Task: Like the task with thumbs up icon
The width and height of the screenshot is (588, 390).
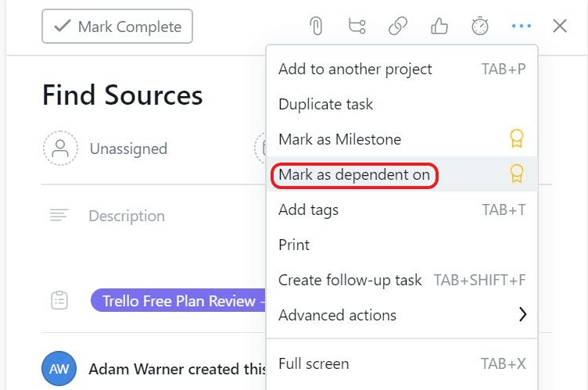Action: [x=439, y=27]
